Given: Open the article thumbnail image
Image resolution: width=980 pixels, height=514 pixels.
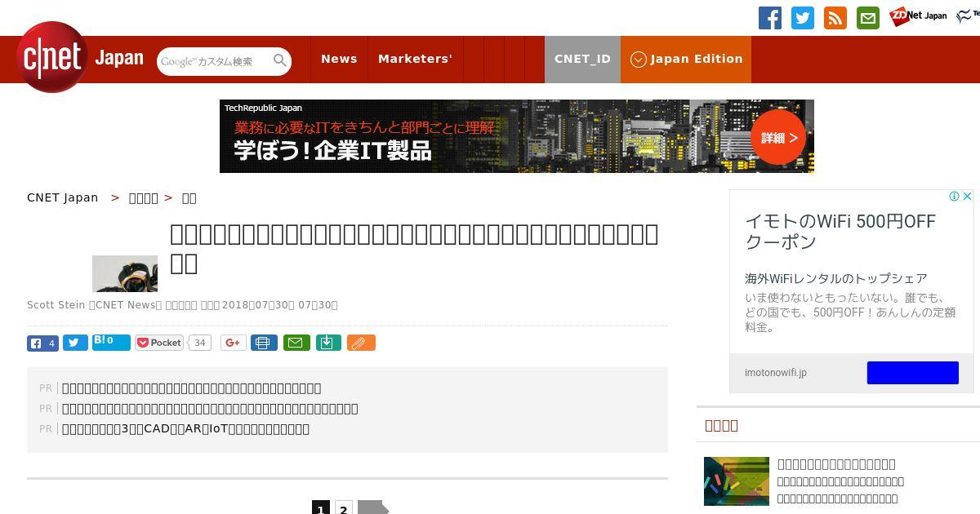Looking at the screenshot, I should coord(125,273).
